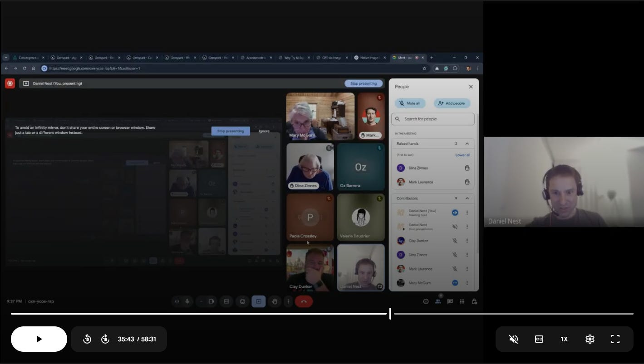Click the browser back arrow
Viewport: 644px width, 364px height.
6,68
